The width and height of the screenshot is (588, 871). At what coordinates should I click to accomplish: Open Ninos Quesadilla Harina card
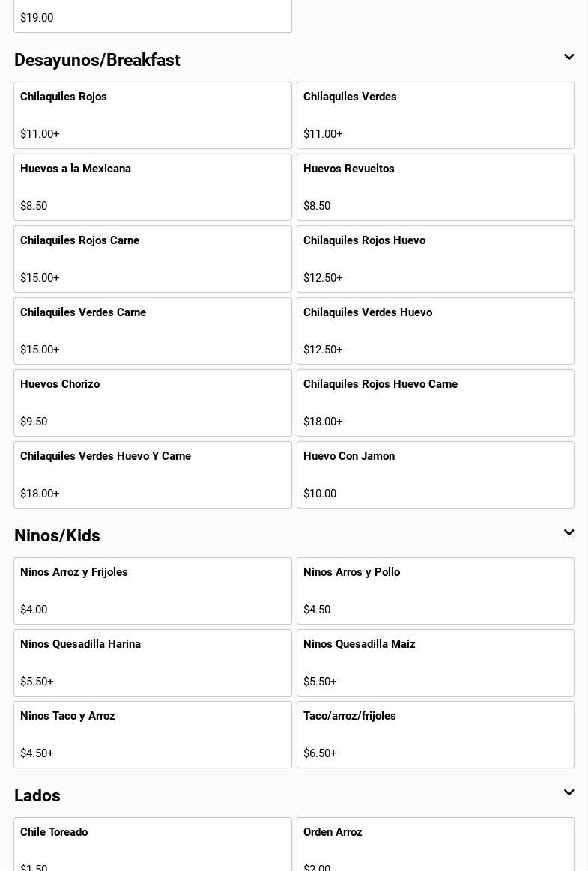(153, 663)
